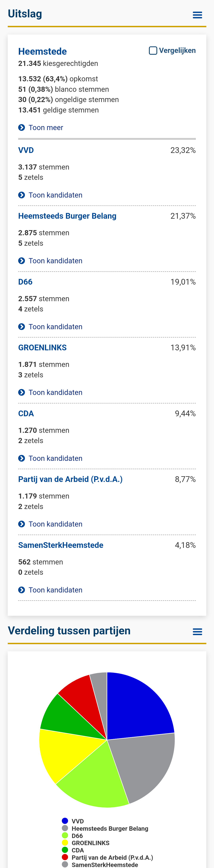The image size is (214, 868).
Task: Open the Heemsteeds Burger Belang party link
Action: pos(67,216)
